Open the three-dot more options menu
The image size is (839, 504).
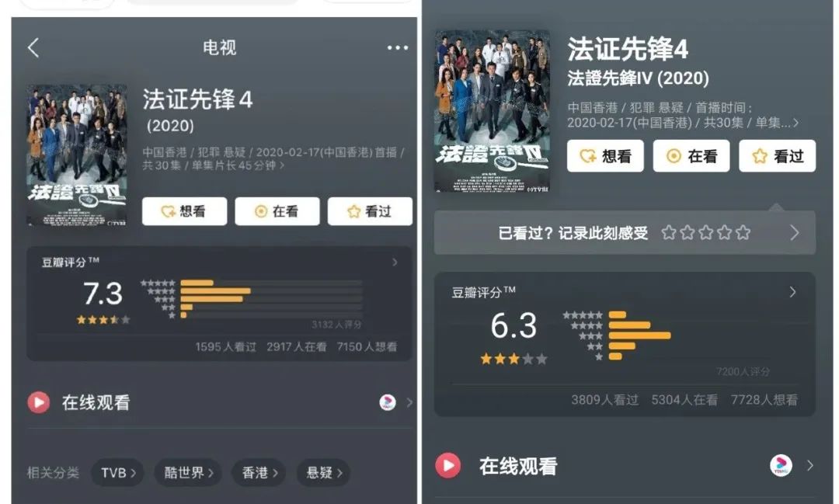pos(398,47)
